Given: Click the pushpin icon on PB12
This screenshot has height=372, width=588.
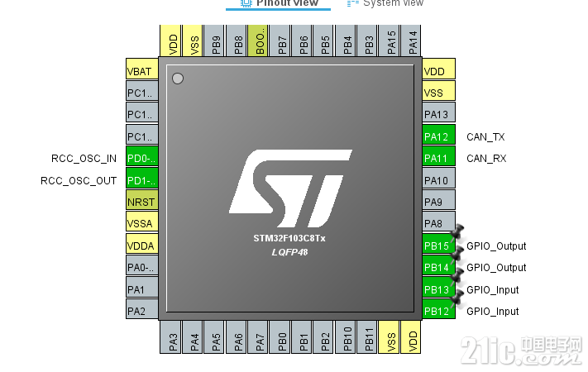Looking at the screenshot, I should (457, 298).
